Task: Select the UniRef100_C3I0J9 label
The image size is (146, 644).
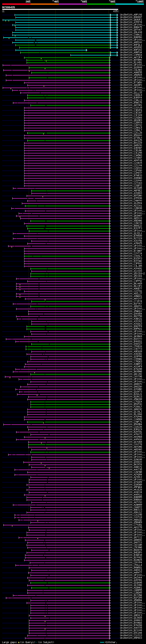Action: tap(131, 108)
